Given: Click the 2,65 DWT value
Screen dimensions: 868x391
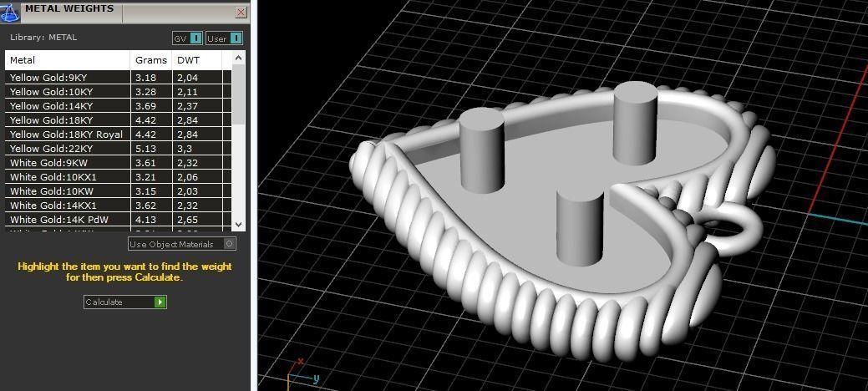Looking at the screenshot, I should [x=188, y=220].
